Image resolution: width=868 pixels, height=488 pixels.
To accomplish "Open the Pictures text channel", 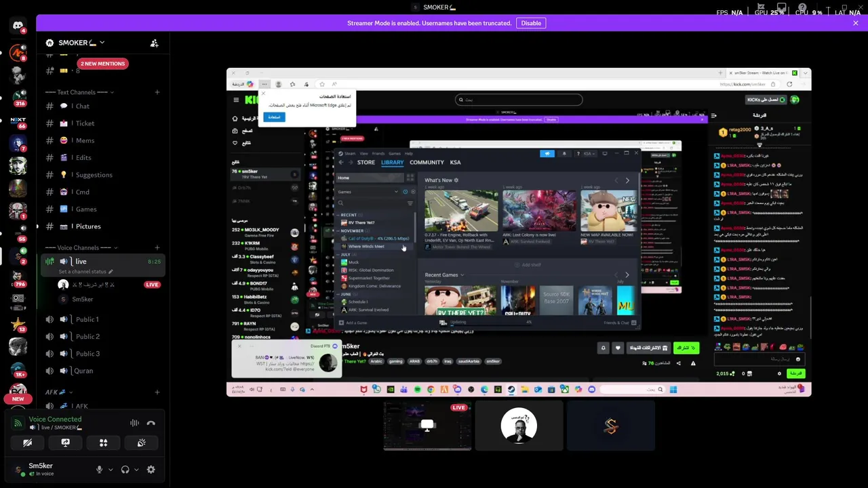I will point(104,226).
